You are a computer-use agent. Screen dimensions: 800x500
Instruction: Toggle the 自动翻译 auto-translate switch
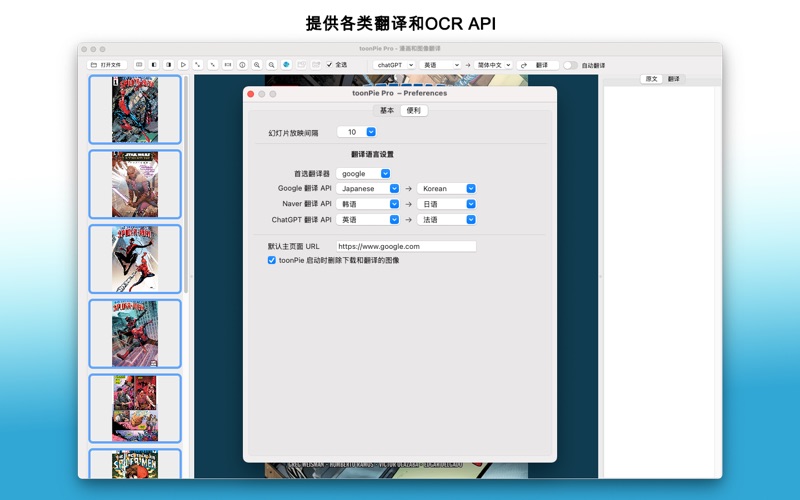pos(570,65)
